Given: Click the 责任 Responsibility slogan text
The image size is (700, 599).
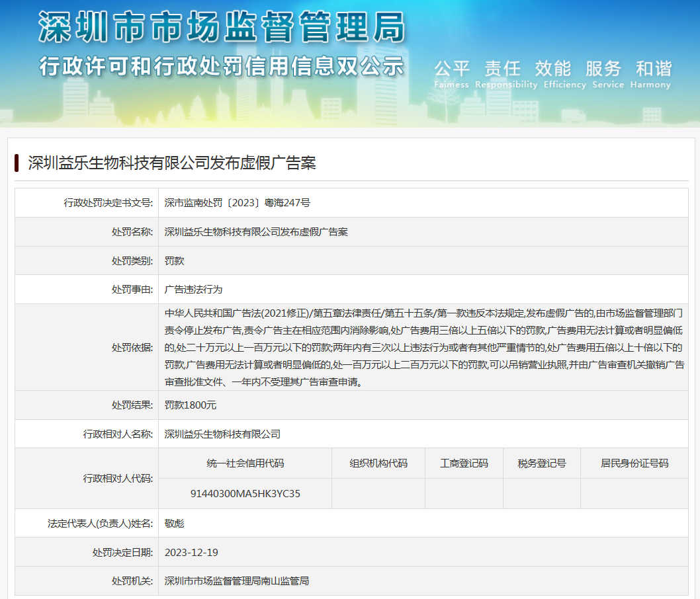Looking at the screenshot, I should (505, 74).
